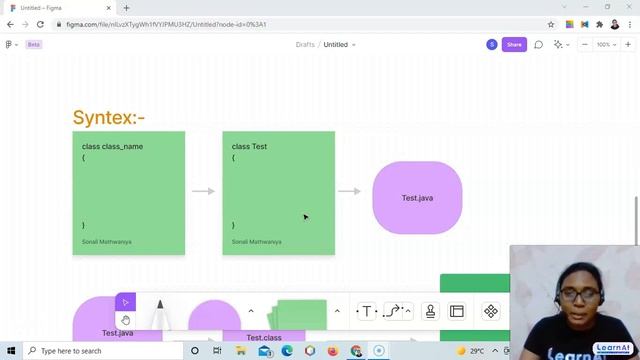Open the Chrome three-dot menu
The height and width of the screenshot is (360, 640).
pos(630,24)
